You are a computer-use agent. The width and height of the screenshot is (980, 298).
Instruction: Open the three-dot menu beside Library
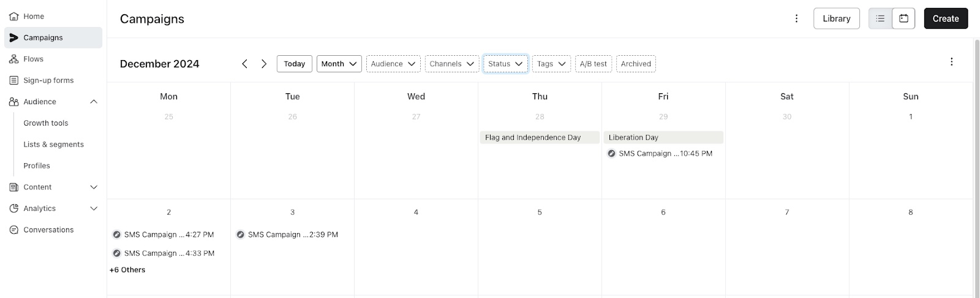coord(796,18)
